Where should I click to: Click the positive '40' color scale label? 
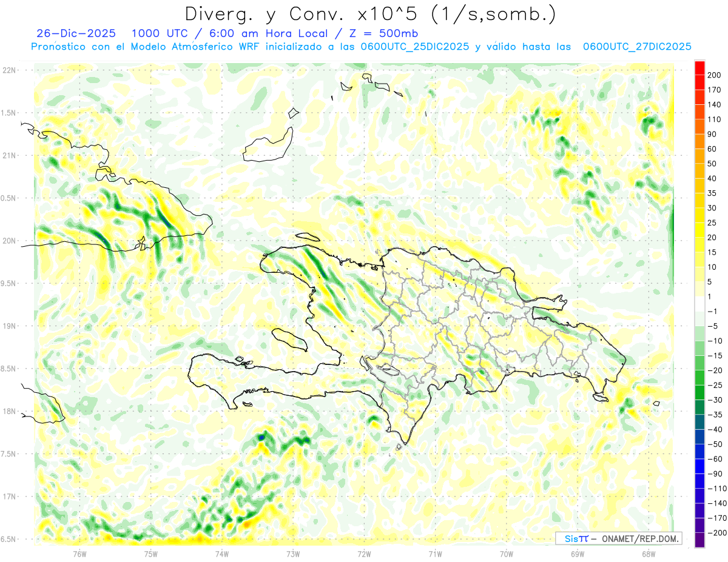pyautogui.click(x=713, y=178)
